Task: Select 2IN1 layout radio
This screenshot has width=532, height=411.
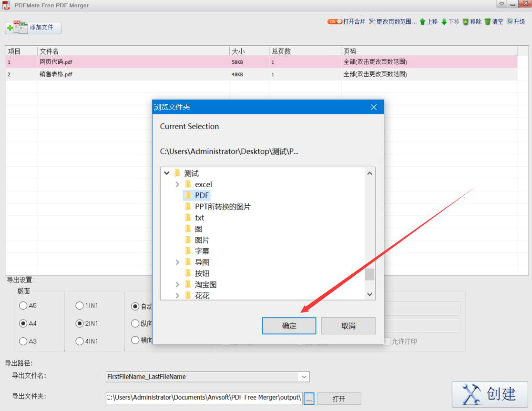Action: pyautogui.click(x=80, y=323)
